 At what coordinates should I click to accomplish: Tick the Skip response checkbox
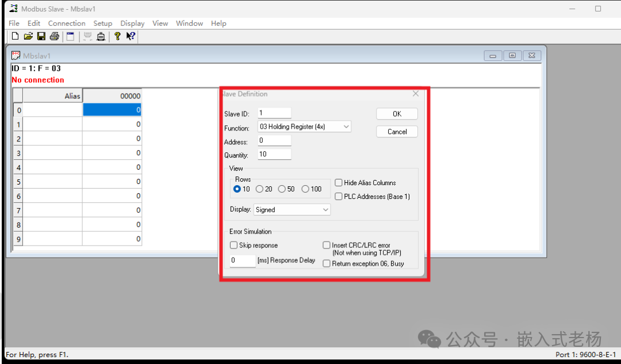(233, 245)
